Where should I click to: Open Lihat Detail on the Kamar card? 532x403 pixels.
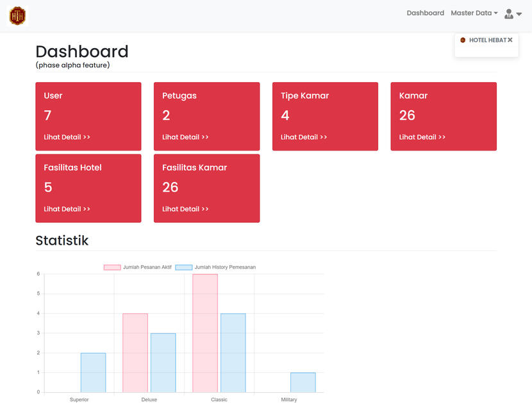pos(422,136)
